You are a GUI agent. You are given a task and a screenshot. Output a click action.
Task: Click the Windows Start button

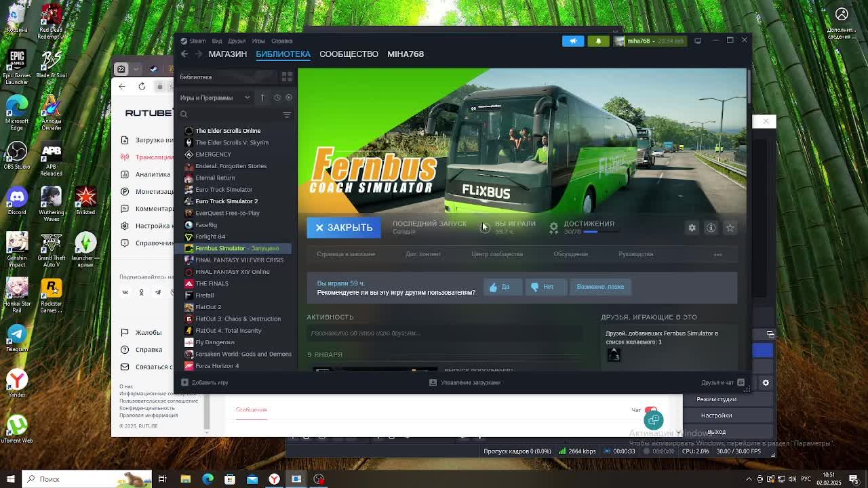(x=11, y=479)
